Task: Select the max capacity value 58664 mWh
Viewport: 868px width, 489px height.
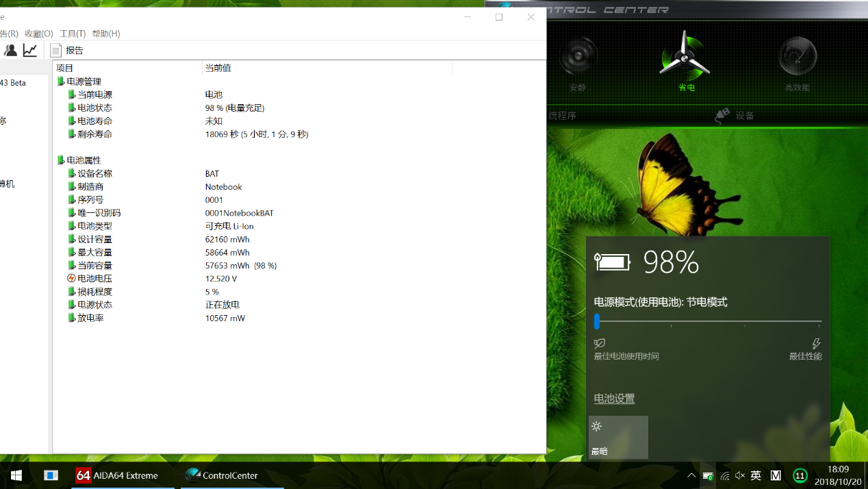Action: 227,253
